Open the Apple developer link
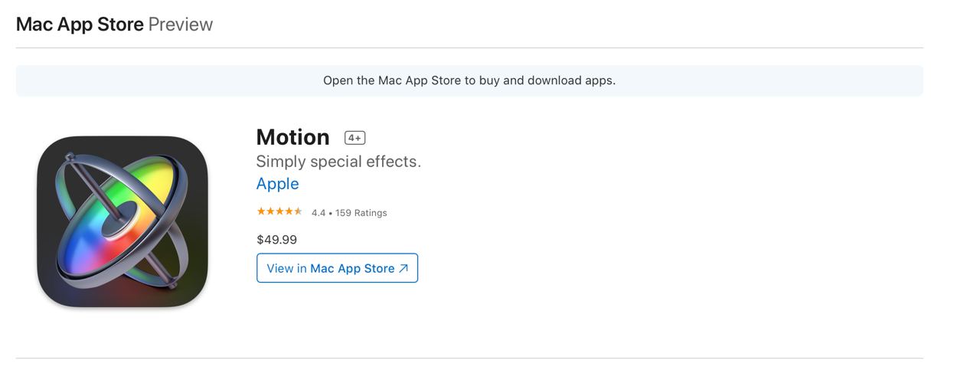This screenshot has height=370, width=980. [277, 184]
